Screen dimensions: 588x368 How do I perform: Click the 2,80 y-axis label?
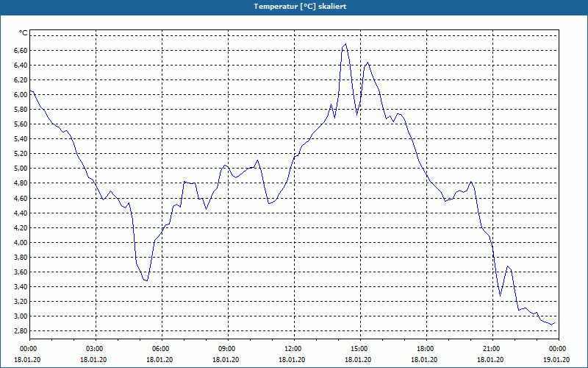coord(21,331)
